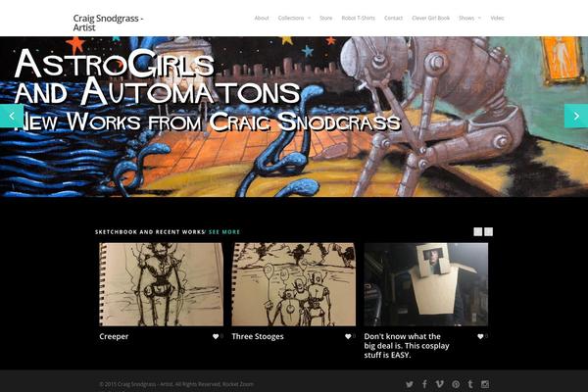Open the Three Stooges sketch thumbnail
The width and height of the screenshot is (588, 392).
pyautogui.click(x=294, y=284)
